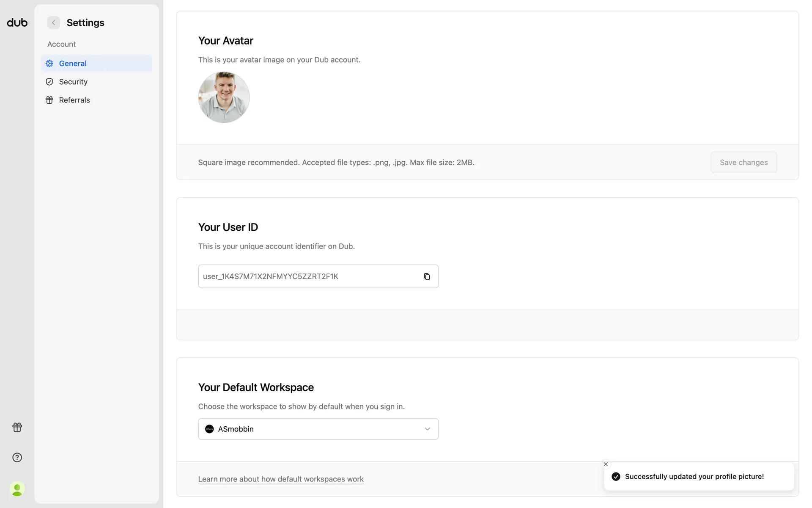Screen dimensions: 812x508
Task: Open the default workspaces learn more link
Action: [281, 479]
